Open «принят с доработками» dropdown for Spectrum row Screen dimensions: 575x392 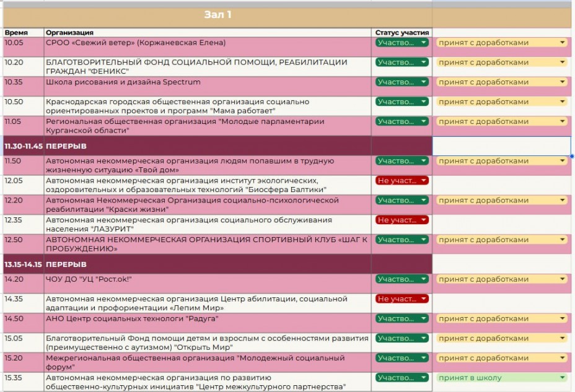pyautogui.click(x=563, y=82)
